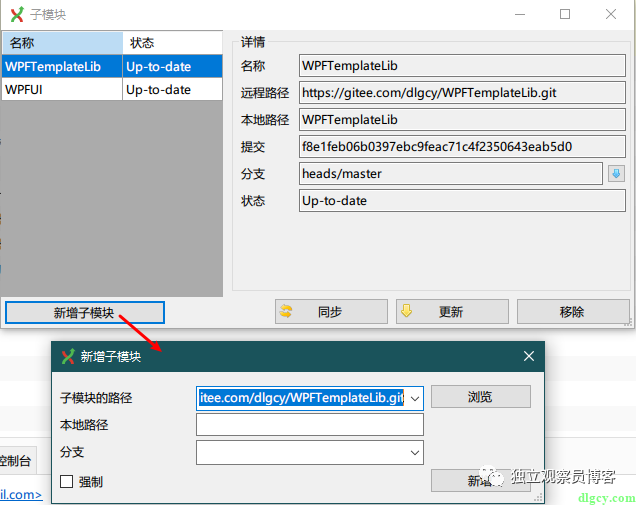Click the 提交 commit hash field
This screenshot has height=505, width=636.
pos(462,146)
